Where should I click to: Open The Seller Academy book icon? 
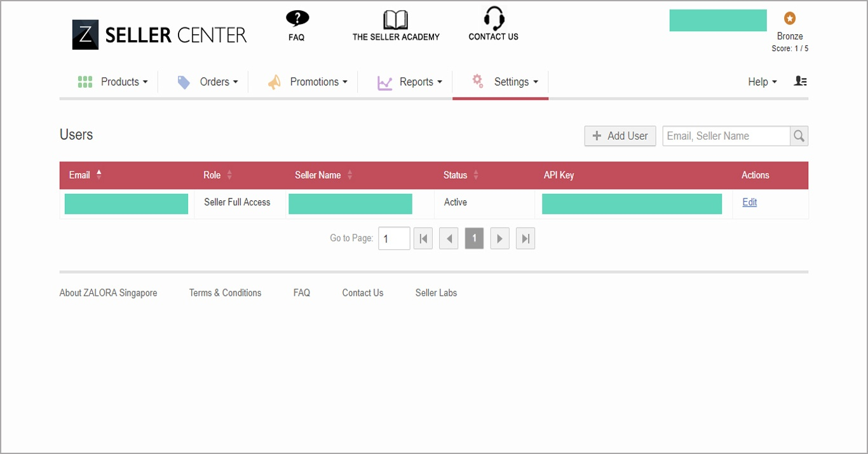pyautogui.click(x=396, y=19)
